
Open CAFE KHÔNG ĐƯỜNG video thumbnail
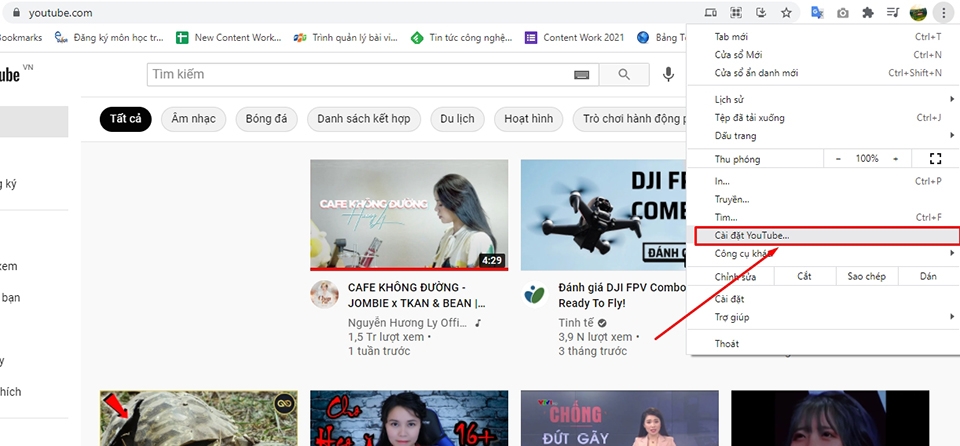pos(409,215)
